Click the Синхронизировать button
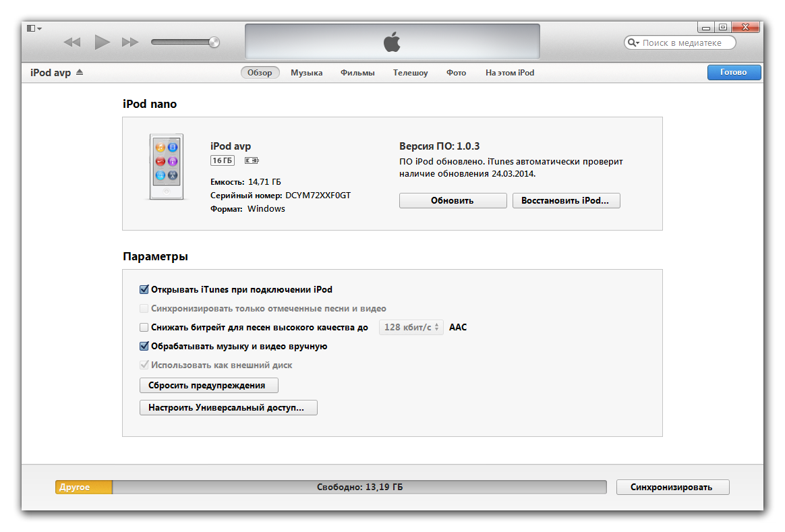The width and height of the screenshot is (785, 532). tap(672, 487)
